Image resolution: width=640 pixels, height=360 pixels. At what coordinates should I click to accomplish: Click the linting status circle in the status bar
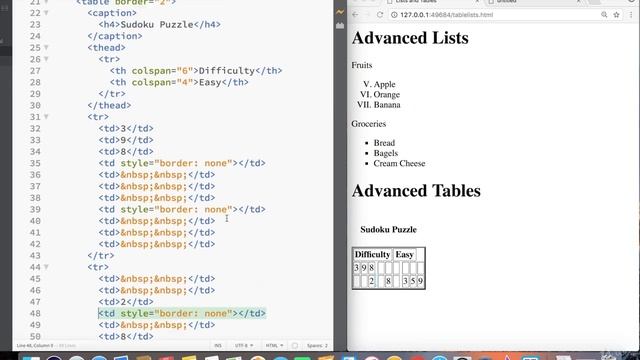pyautogui.click(x=295, y=346)
